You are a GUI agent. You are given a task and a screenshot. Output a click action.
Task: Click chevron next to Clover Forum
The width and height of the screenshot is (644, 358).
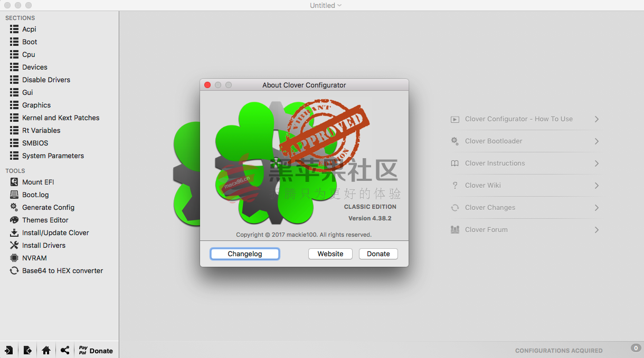pyautogui.click(x=596, y=230)
